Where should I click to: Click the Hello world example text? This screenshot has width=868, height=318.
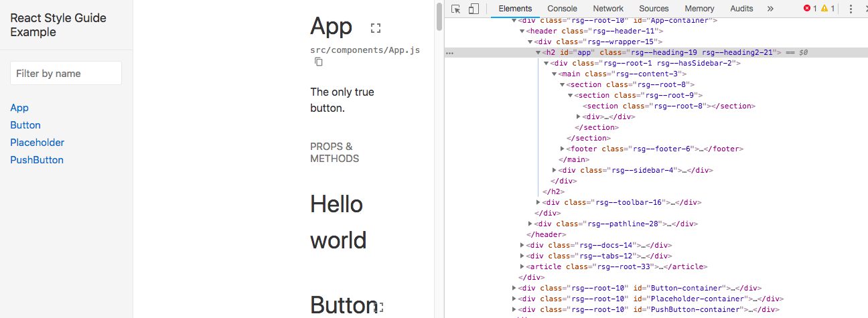[x=337, y=222]
